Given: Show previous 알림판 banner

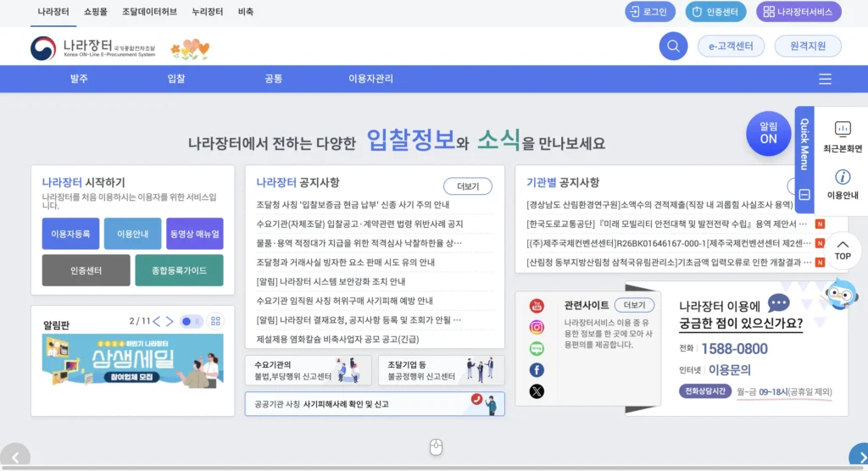Looking at the screenshot, I should (157, 321).
